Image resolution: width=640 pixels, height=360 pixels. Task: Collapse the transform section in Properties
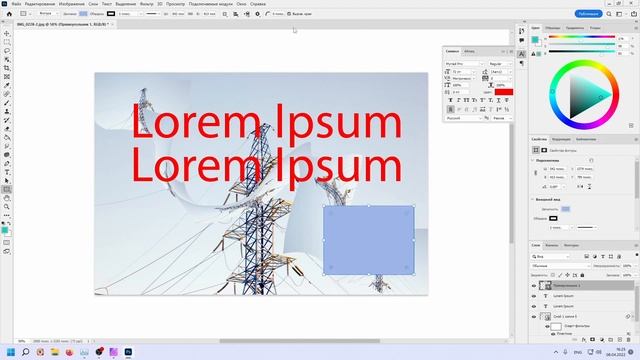point(533,160)
